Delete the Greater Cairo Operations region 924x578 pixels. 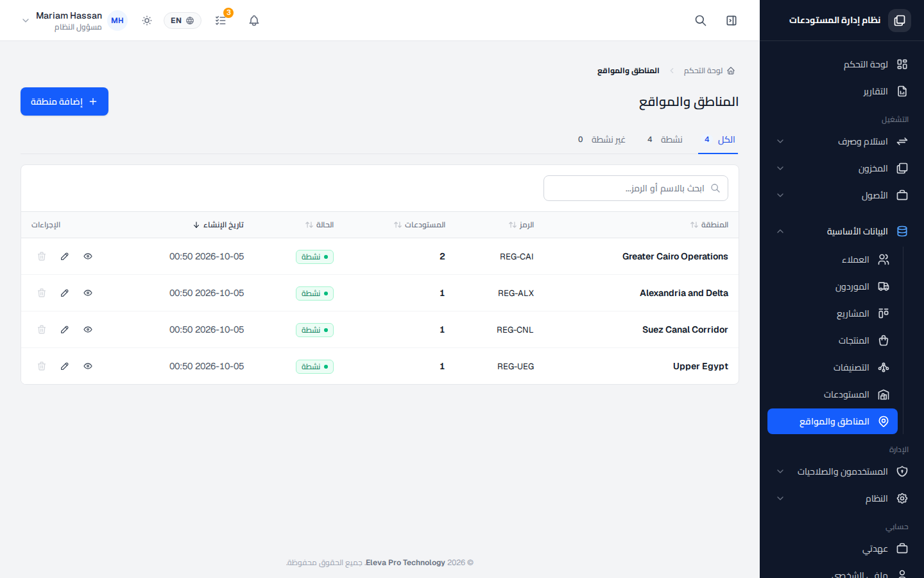coord(42,256)
